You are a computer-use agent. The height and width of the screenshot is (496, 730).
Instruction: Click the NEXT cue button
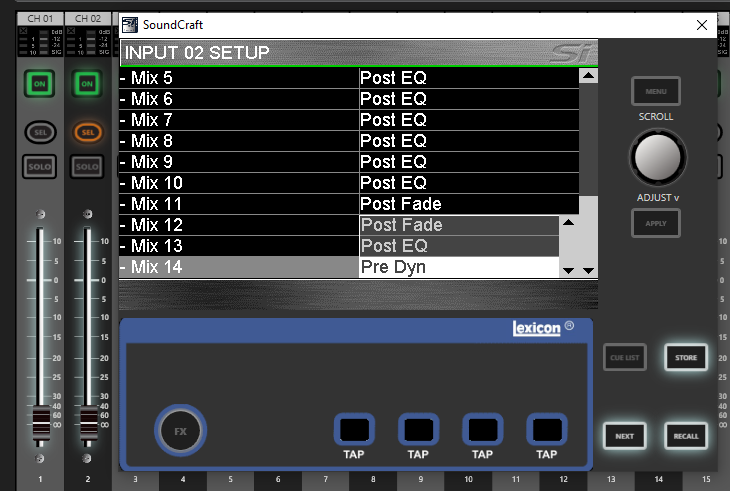[x=625, y=436]
